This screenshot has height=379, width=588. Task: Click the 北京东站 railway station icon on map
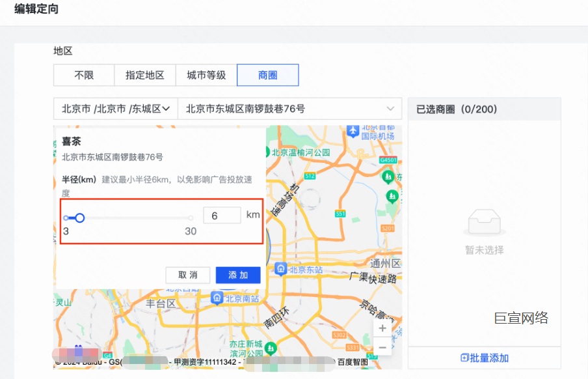(x=281, y=269)
